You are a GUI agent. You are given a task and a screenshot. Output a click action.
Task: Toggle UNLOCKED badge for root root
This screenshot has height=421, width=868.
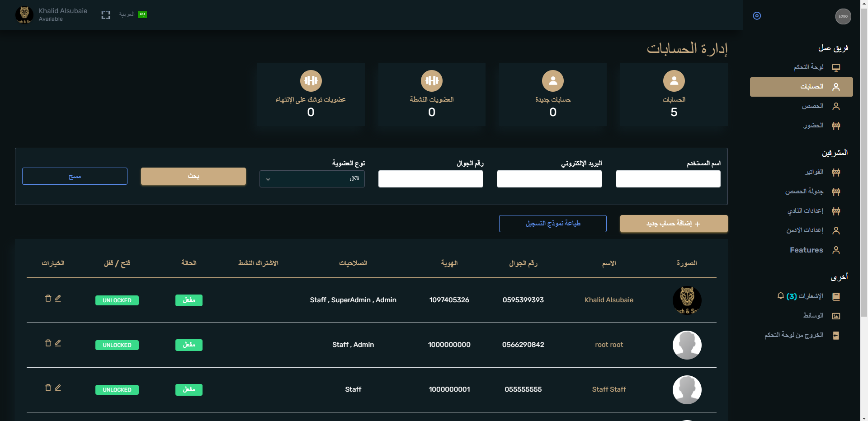(x=117, y=345)
